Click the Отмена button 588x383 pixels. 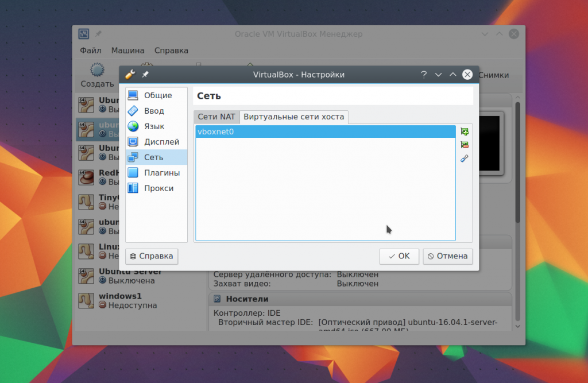pos(448,256)
